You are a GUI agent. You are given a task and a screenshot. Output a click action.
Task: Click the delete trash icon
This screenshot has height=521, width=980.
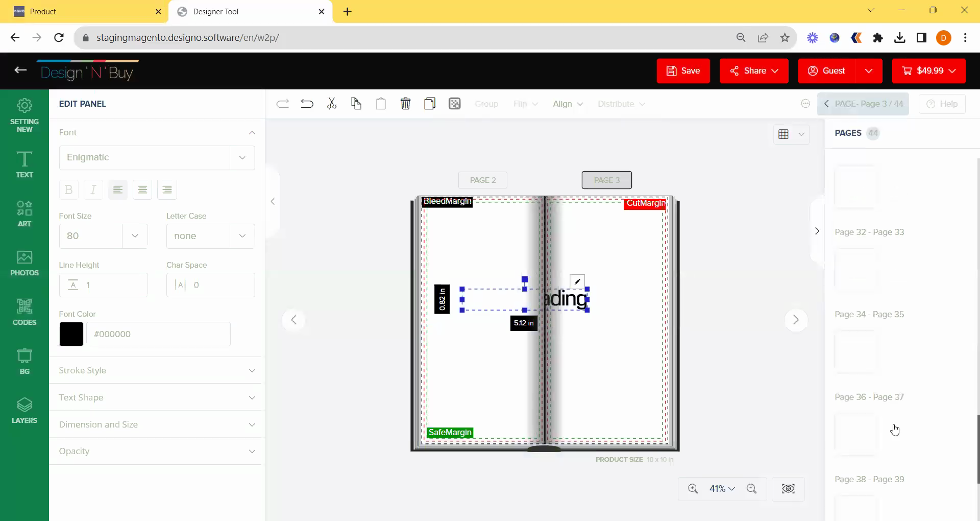pyautogui.click(x=405, y=104)
